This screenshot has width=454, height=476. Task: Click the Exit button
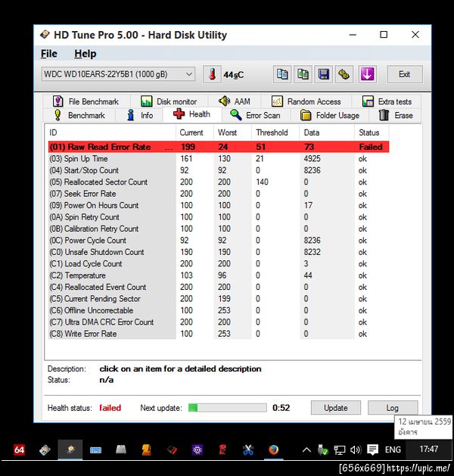[x=405, y=74]
